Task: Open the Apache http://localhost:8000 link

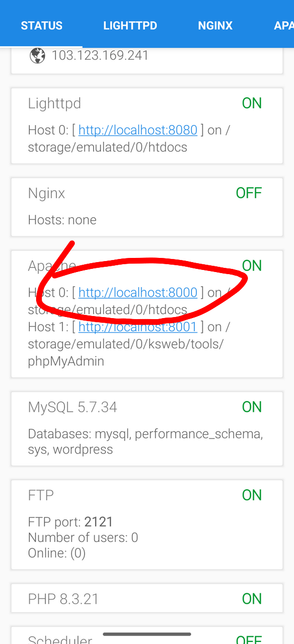Action: coord(138,292)
